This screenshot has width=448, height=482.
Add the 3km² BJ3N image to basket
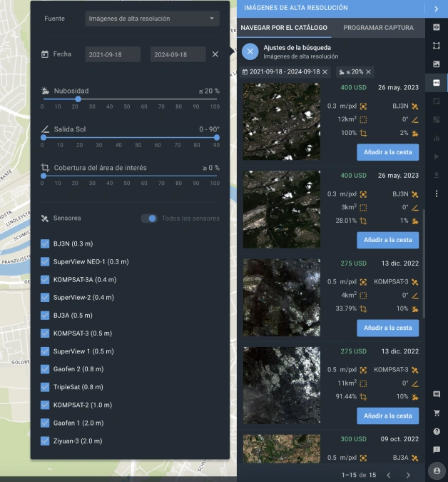[387, 240]
